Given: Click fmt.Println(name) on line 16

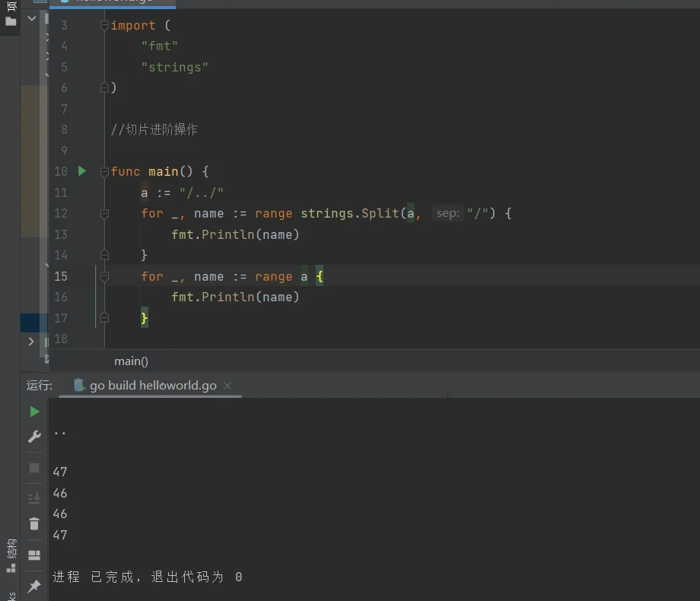Looking at the screenshot, I should pyautogui.click(x=235, y=297).
